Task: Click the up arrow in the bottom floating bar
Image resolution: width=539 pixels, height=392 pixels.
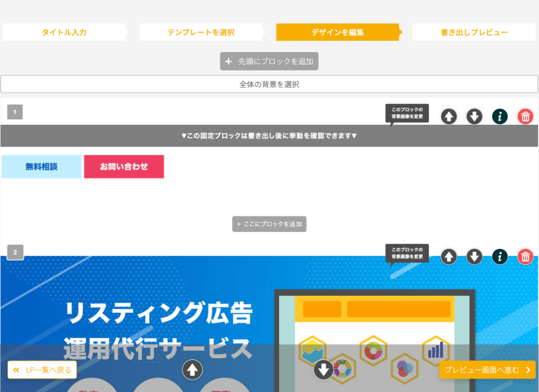Action: pos(193,370)
